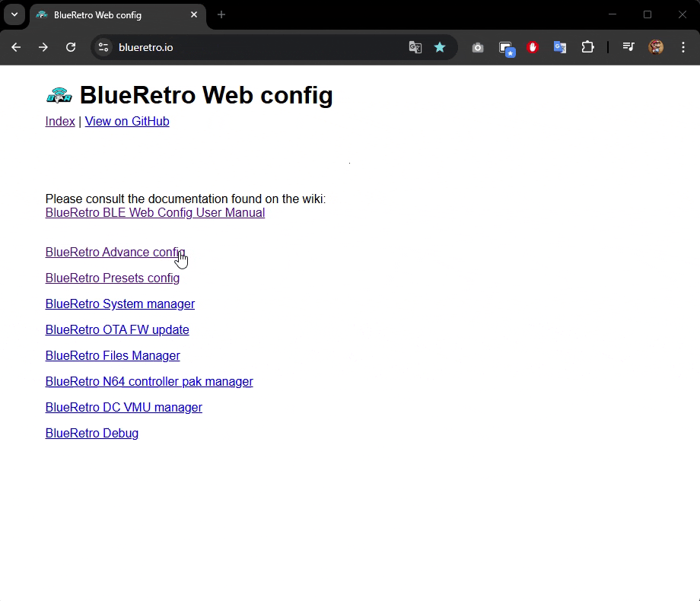Open BlueRetro N64 controller pak manager
700x601 pixels.
click(149, 382)
